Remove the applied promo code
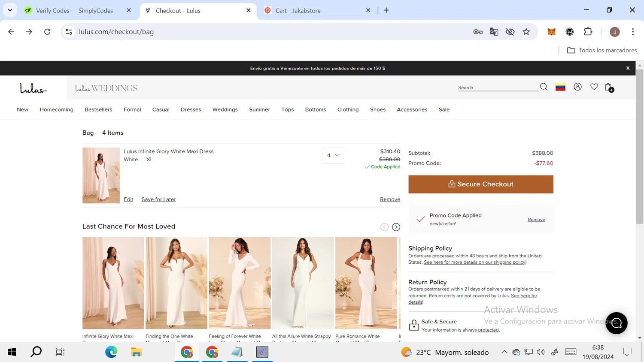Viewport: 644px width, 362px height. coord(536,220)
